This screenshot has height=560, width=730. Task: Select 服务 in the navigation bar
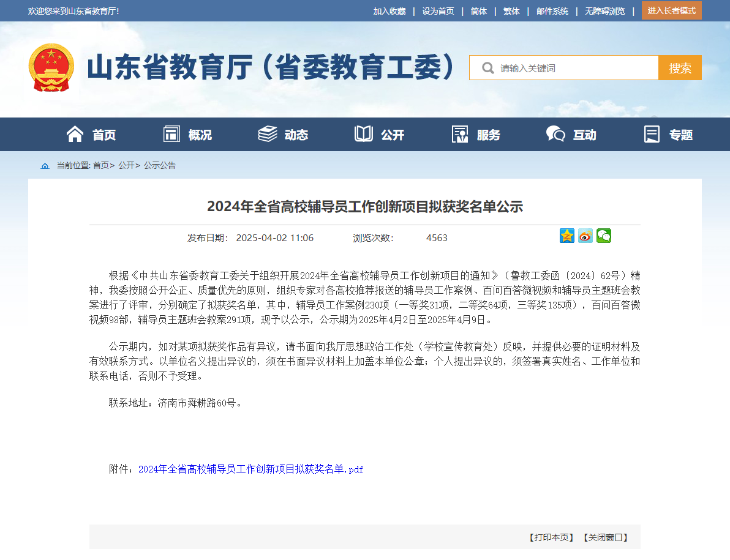[x=476, y=135]
